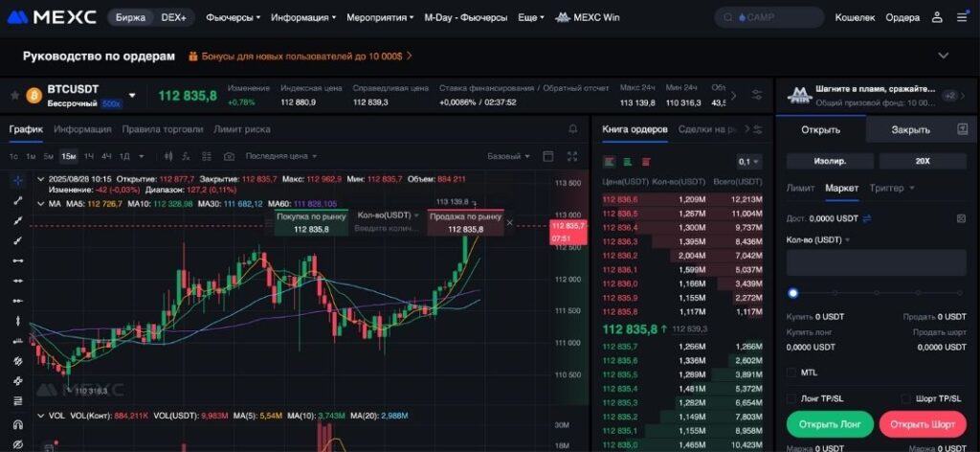Click the chart window layout icon
Image resolution: width=980 pixels, height=452 pixels.
548,156
